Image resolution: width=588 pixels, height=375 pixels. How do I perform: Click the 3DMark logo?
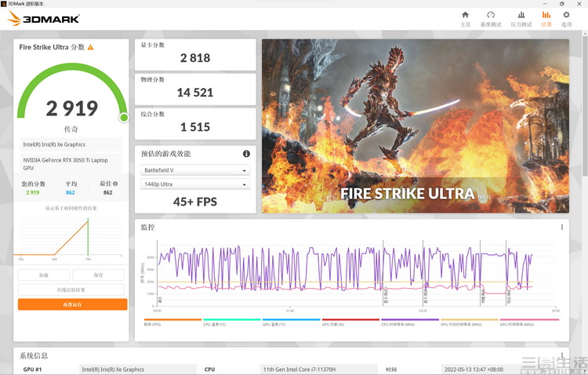[43, 19]
